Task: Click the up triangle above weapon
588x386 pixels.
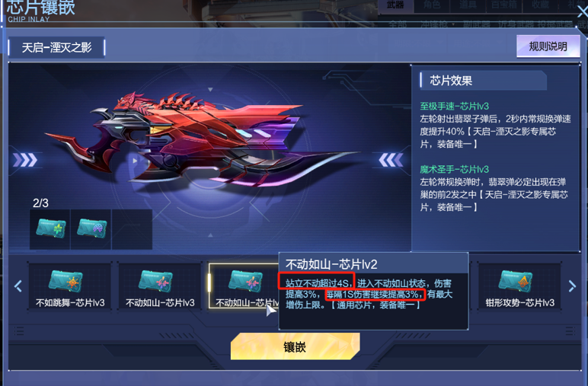Action: pos(210,90)
